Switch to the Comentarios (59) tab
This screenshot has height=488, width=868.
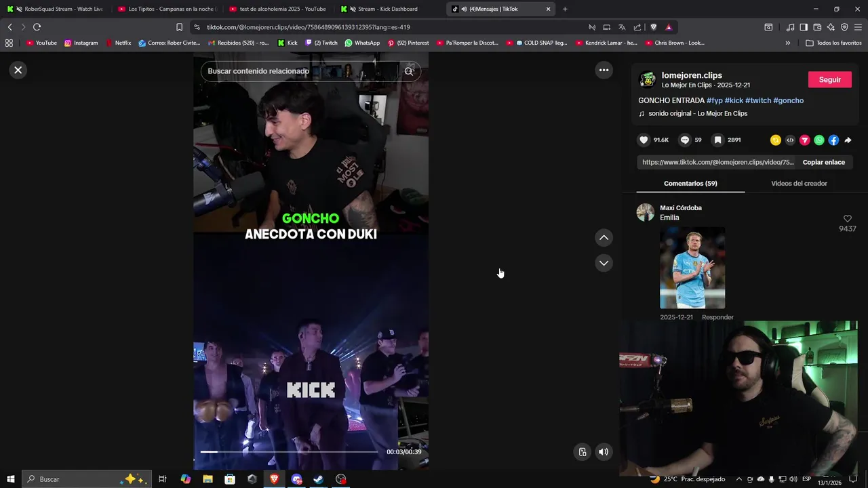click(690, 183)
